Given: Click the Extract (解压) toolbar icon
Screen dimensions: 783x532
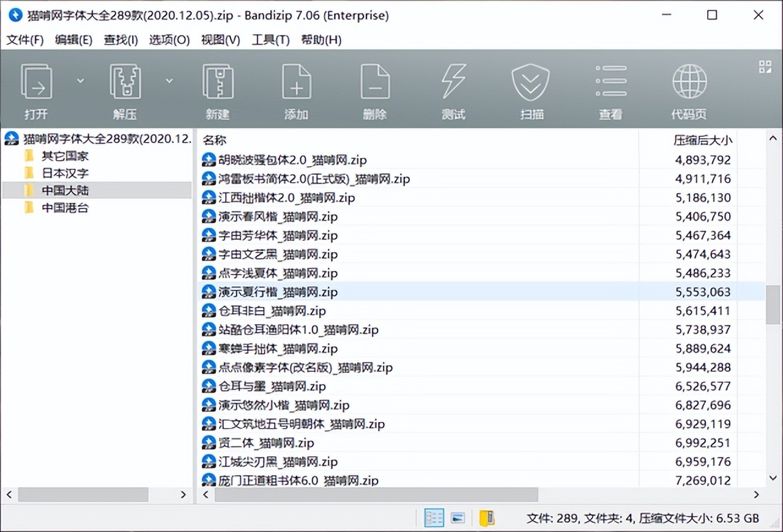Looking at the screenshot, I should [125, 83].
